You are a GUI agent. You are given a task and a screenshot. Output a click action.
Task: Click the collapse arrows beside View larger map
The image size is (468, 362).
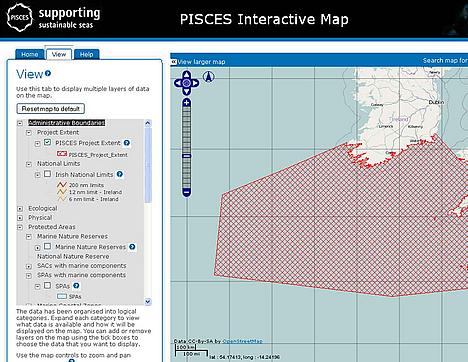[173, 62]
